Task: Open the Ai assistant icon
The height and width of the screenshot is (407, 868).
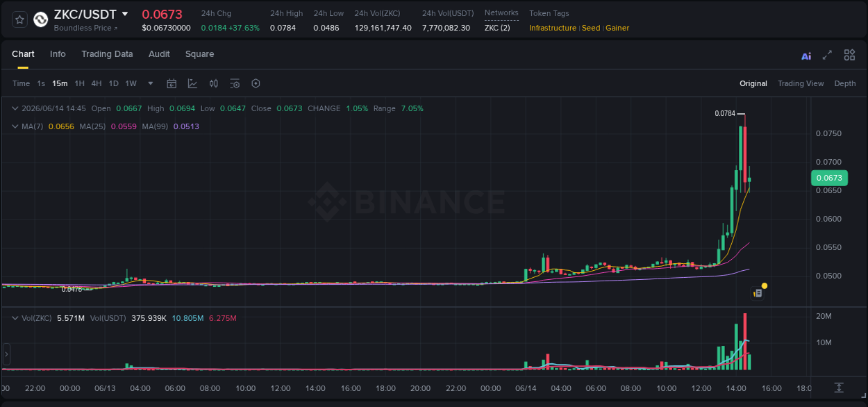Action: [x=806, y=56]
